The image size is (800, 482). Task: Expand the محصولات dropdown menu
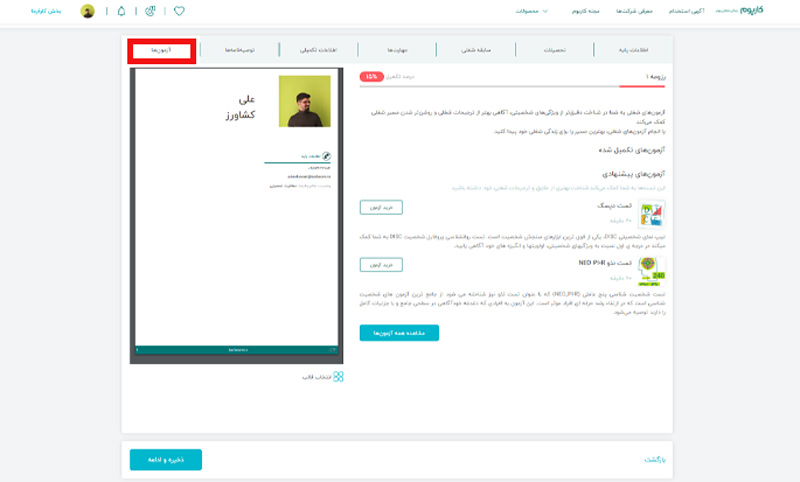[x=531, y=11]
